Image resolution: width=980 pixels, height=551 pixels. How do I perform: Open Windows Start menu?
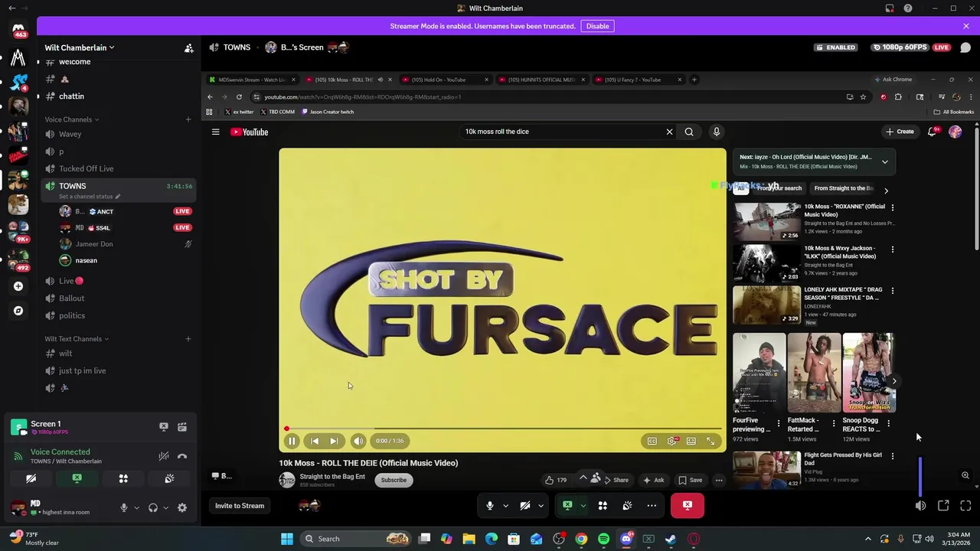click(286, 539)
